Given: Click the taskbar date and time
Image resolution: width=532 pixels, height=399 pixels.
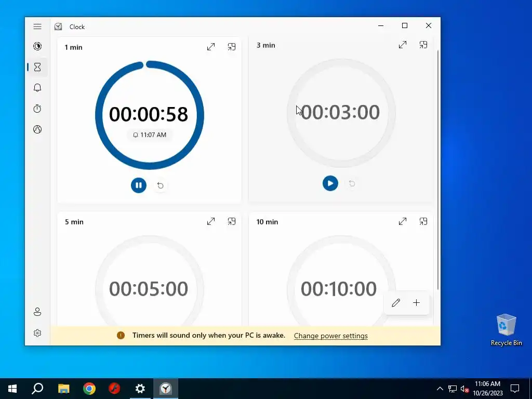Looking at the screenshot, I should click(x=487, y=389).
